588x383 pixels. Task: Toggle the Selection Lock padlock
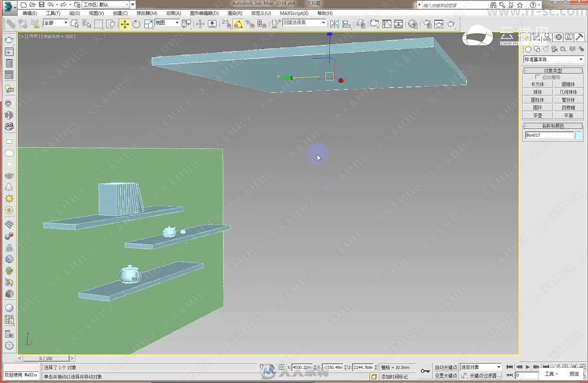(272, 367)
